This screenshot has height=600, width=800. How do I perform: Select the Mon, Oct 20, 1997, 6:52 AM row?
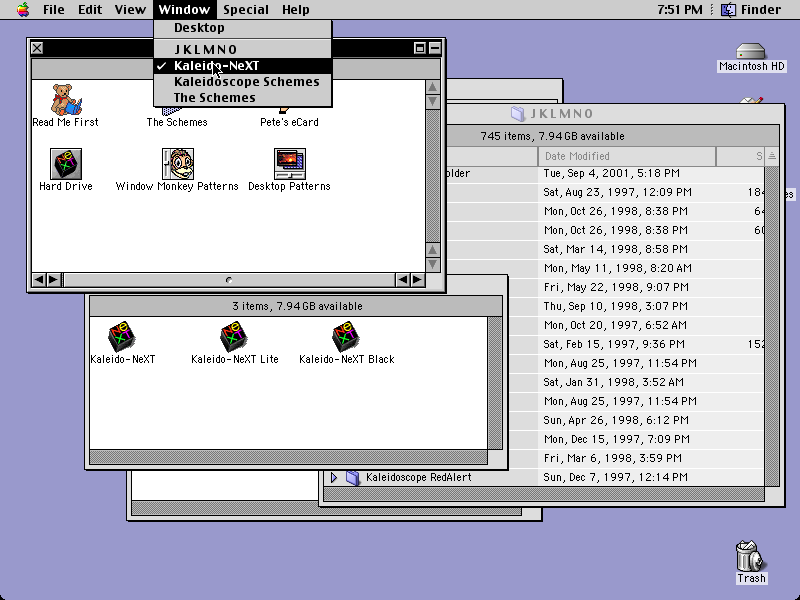636,325
